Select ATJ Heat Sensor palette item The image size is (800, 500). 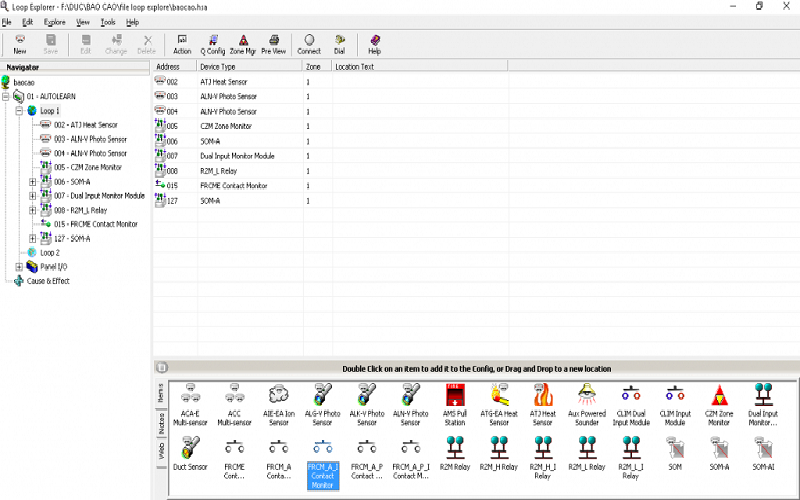(x=542, y=405)
